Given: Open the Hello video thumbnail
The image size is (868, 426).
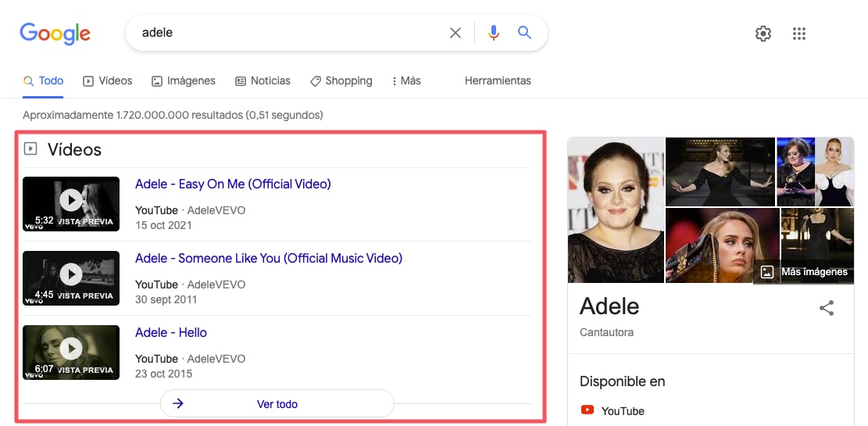Looking at the screenshot, I should point(71,349).
